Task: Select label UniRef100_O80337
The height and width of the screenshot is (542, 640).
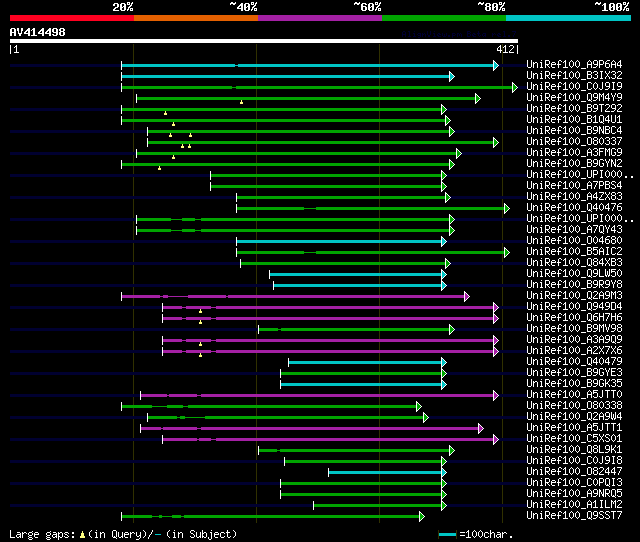Action: (574, 142)
